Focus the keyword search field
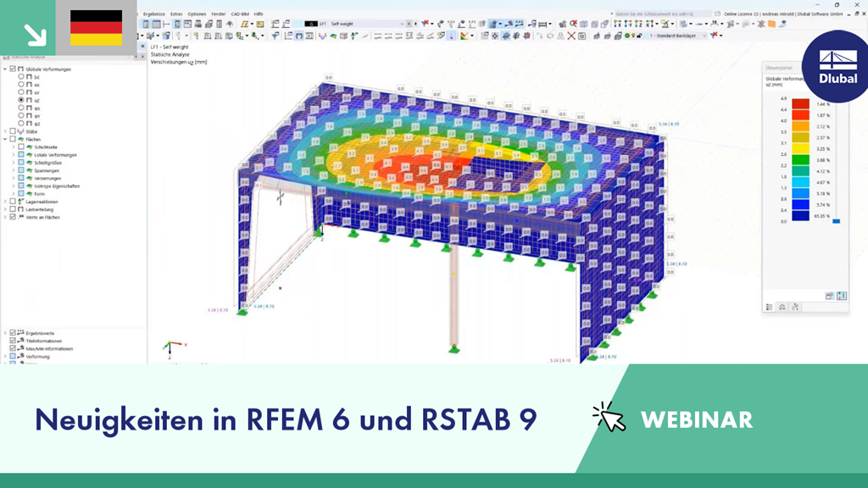This screenshot has width=868, height=488. (x=662, y=14)
